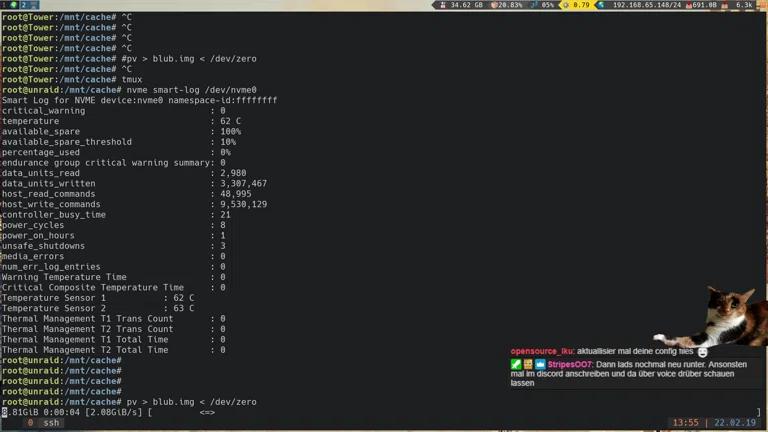The width and height of the screenshot is (768, 432).
Task: Click the username opensource_iku in chat
Action: (x=542, y=352)
